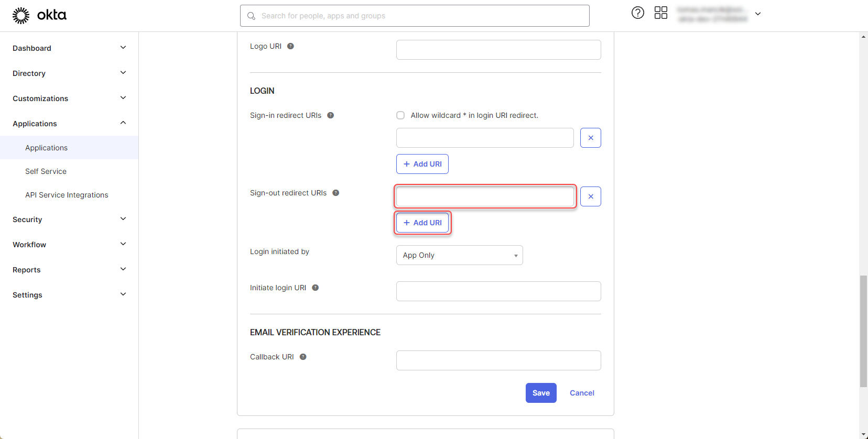Cancel editing the settings
Screen dimensions: 868x439
pos(582,393)
